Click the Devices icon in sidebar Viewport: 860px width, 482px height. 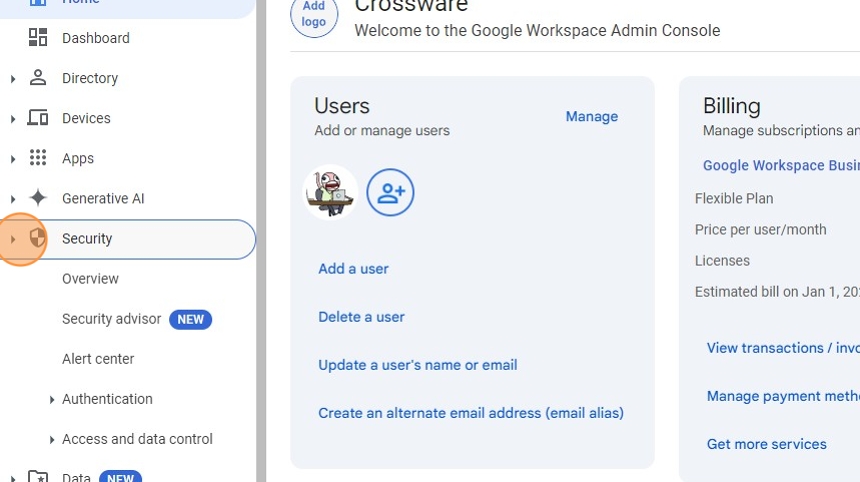tap(38, 117)
